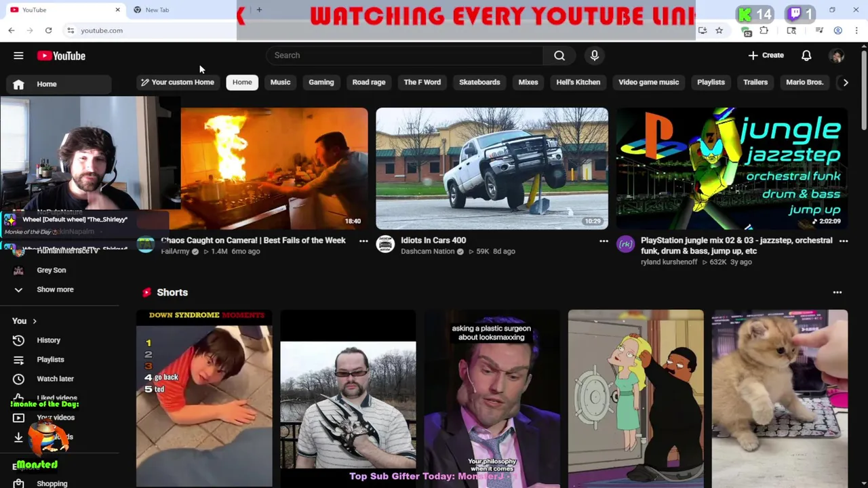Screen dimensions: 868x488
Task: Click the YouTube logo
Action: (x=61, y=56)
